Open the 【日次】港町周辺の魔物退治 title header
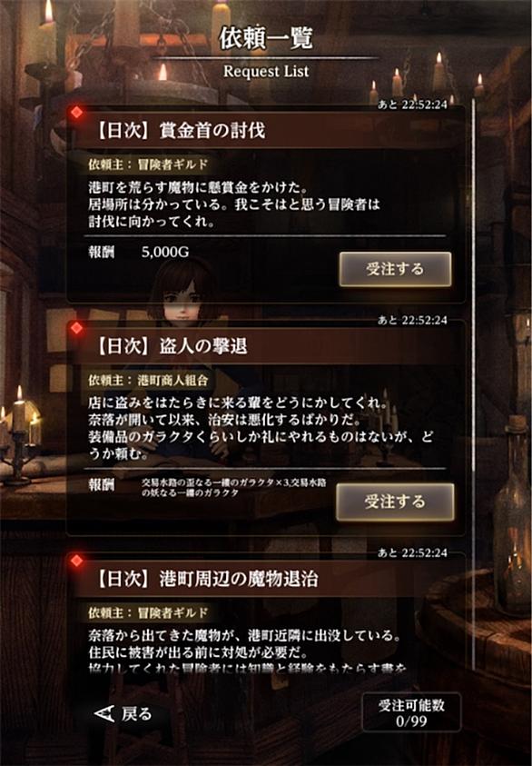This screenshot has height=766, width=532. point(266,579)
